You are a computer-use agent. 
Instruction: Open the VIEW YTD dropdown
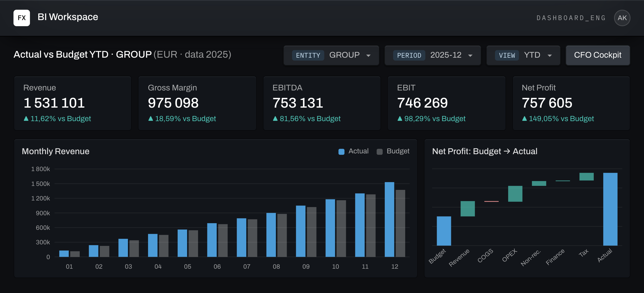click(x=524, y=55)
